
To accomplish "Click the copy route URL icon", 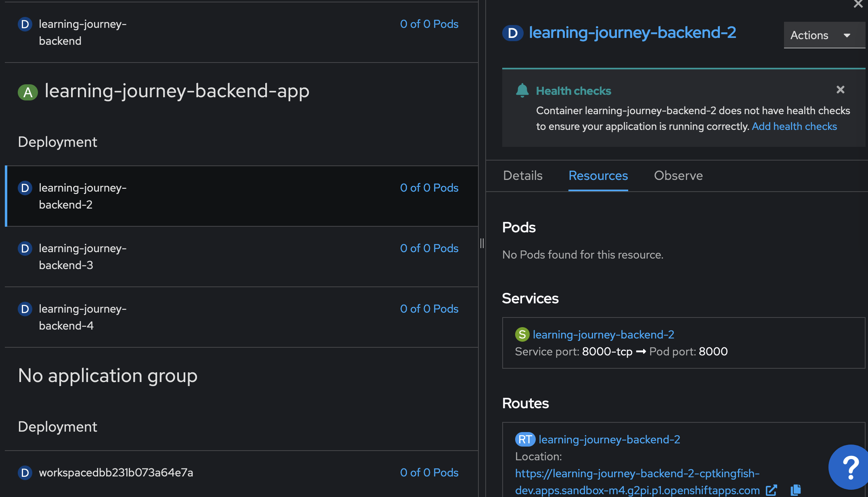I will [796, 490].
